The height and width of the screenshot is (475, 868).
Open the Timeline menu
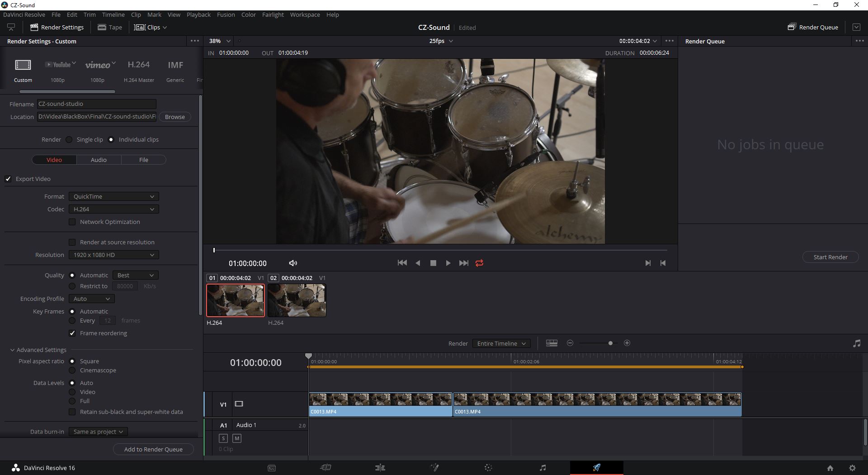[113, 14]
